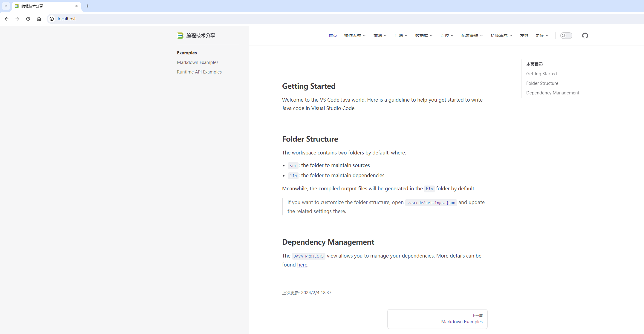Open the GitHub icon link
The height and width of the screenshot is (334, 644).
pos(585,36)
